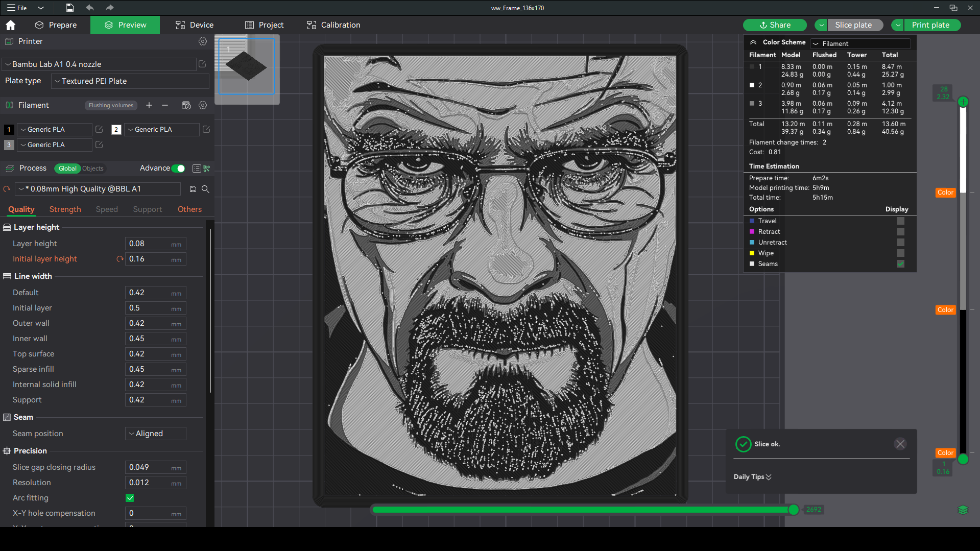This screenshot has width=980, height=551.
Task: Click the Share button
Action: pyautogui.click(x=775, y=25)
